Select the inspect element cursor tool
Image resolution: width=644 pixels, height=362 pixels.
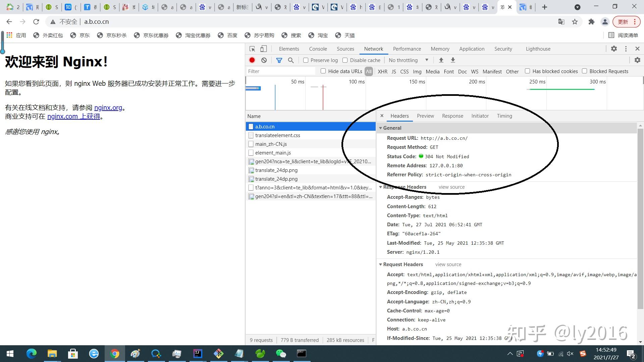coord(252,49)
